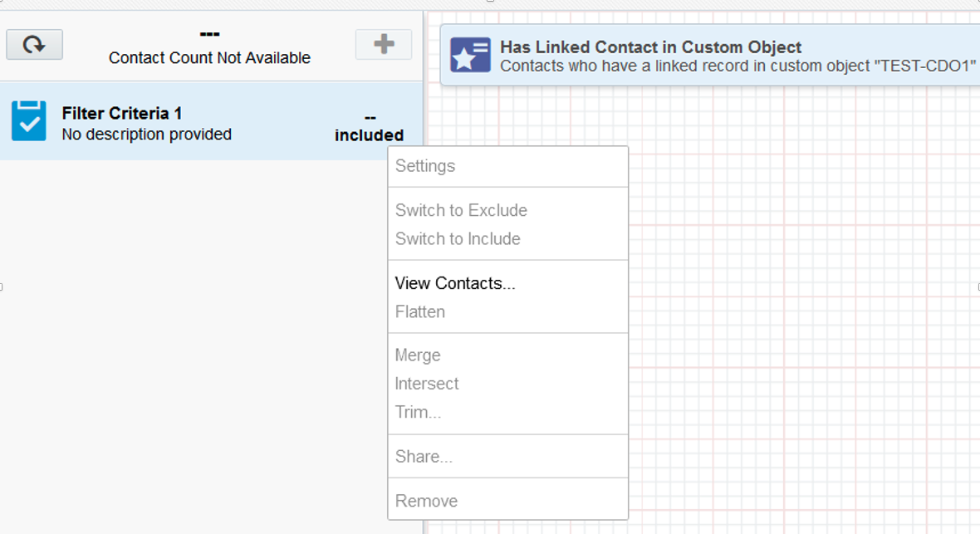
Task: Click the Contact Count Not Available text
Action: [x=209, y=58]
